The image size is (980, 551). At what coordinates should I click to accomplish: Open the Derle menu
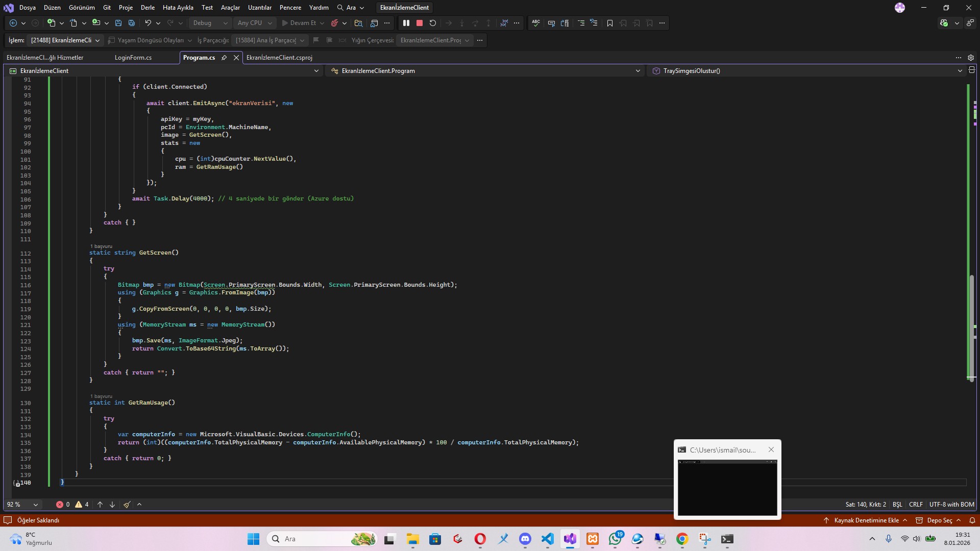[x=148, y=8]
